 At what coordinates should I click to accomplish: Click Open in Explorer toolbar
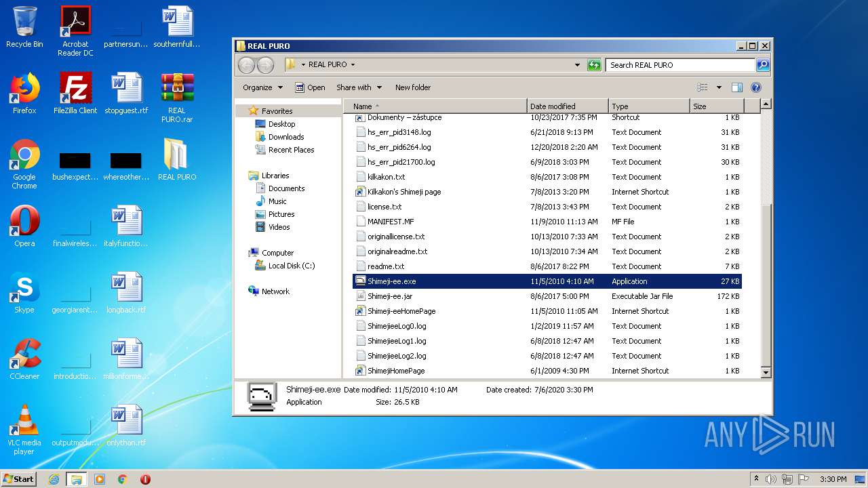pyautogui.click(x=310, y=87)
